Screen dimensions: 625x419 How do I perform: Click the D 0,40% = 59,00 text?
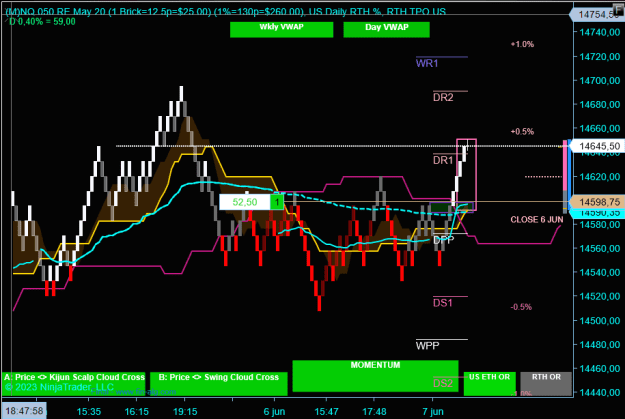(42, 22)
